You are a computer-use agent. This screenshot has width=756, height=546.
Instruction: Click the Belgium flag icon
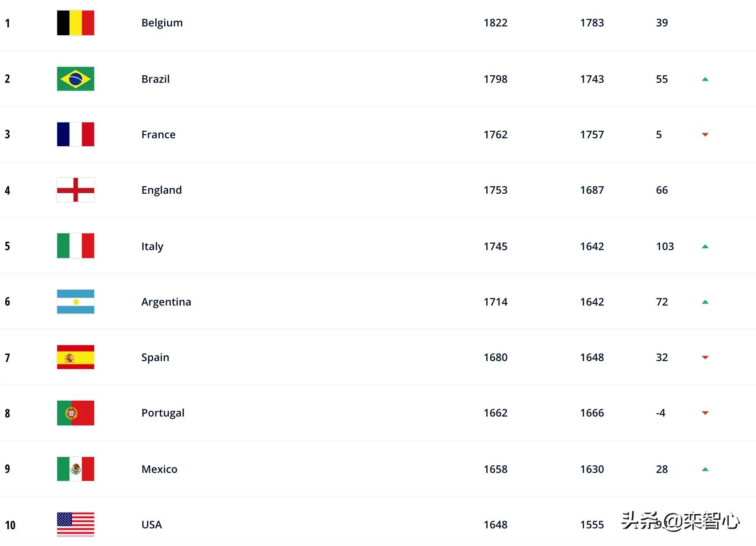point(75,23)
